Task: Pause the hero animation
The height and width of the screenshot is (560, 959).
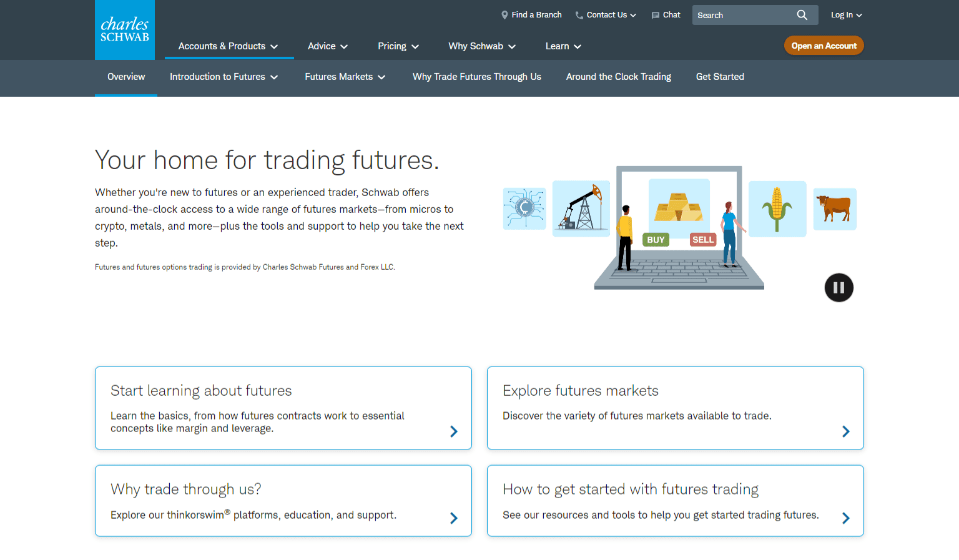Action: coord(839,287)
